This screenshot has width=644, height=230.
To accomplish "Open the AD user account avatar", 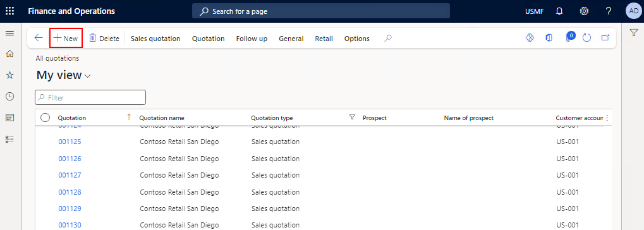I will coord(634,11).
